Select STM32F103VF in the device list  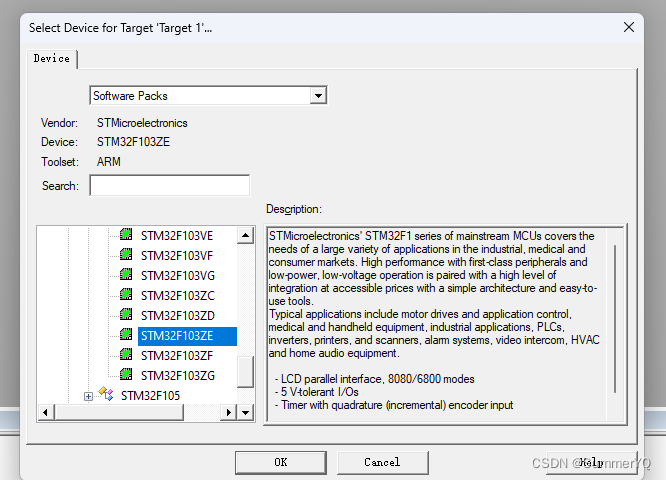[177, 256]
